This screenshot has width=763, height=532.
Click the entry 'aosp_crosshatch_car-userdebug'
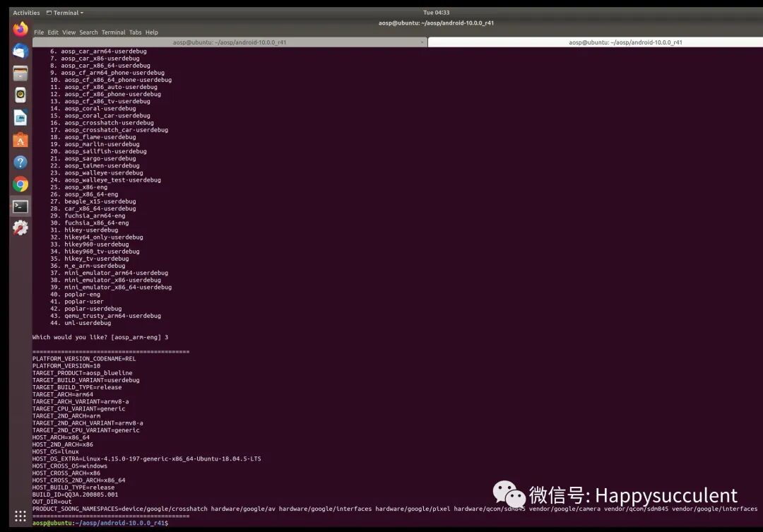coord(117,130)
